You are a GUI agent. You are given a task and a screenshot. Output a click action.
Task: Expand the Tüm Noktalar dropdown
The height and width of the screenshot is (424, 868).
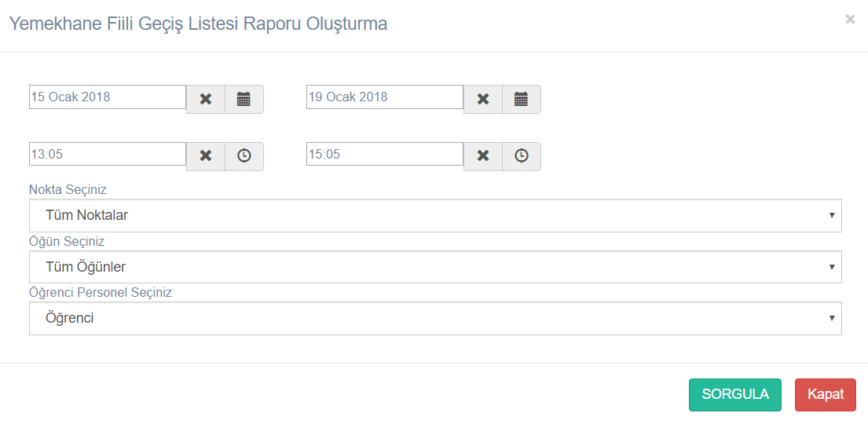[435, 215]
